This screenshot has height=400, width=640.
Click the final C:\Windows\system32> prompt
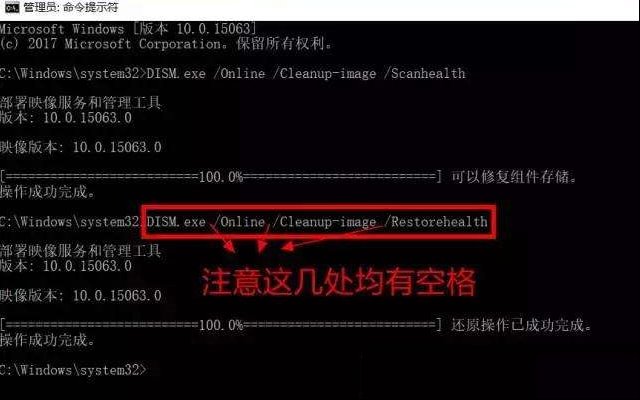(73, 370)
